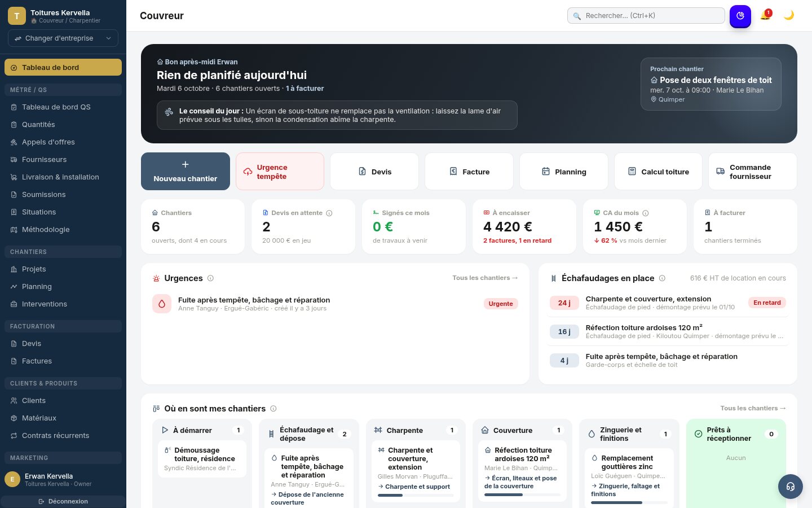The image size is (812, 508).
Task: Open Factures under Facturation
Action: [x=63, y=361]
